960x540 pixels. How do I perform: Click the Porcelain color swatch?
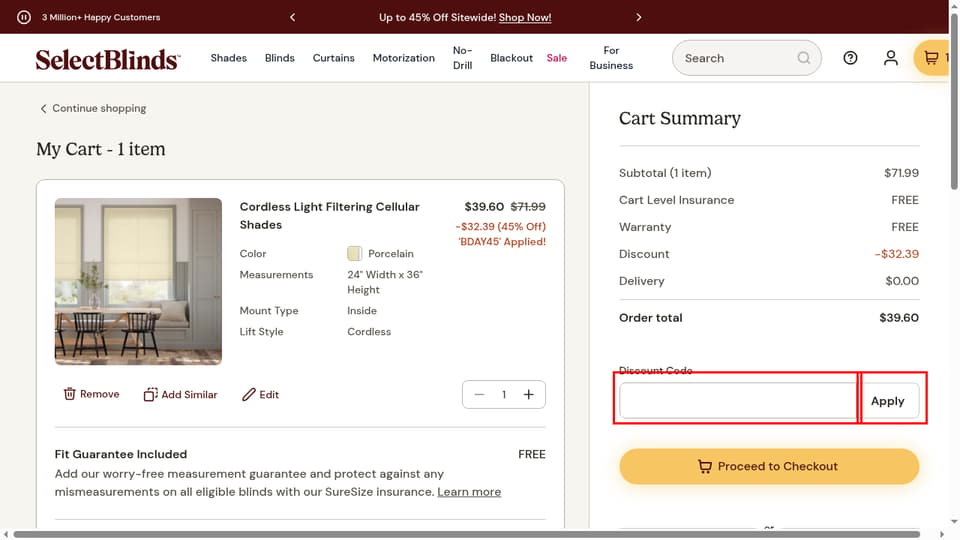[354, 253]
